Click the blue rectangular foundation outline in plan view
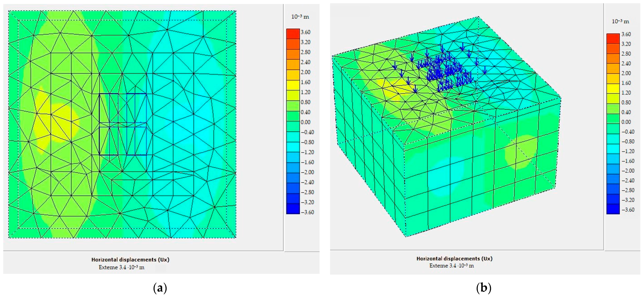Viewport: 644px width, 297px height. (x=123, y=124)
